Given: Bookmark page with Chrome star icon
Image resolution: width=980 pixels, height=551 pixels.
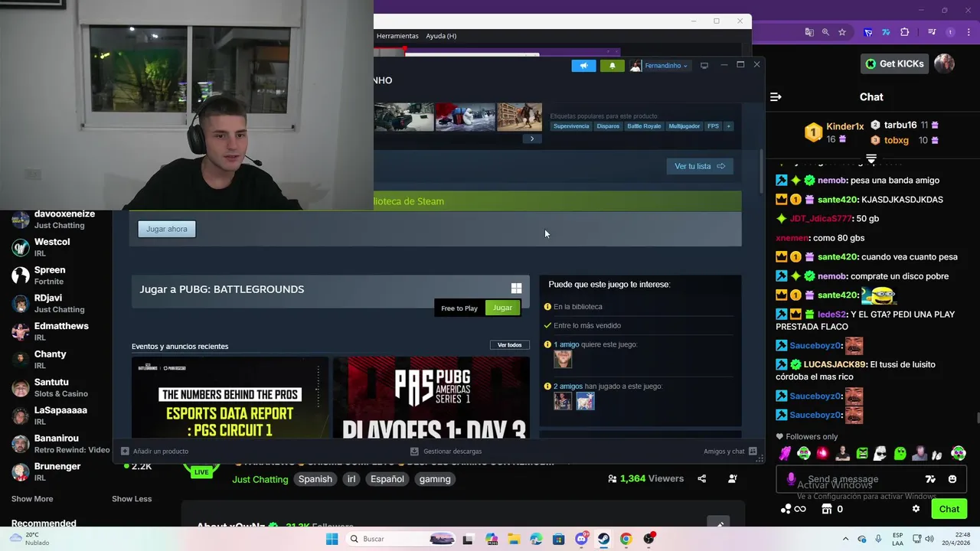Looking at the screenshot, I should coord(842,32).
